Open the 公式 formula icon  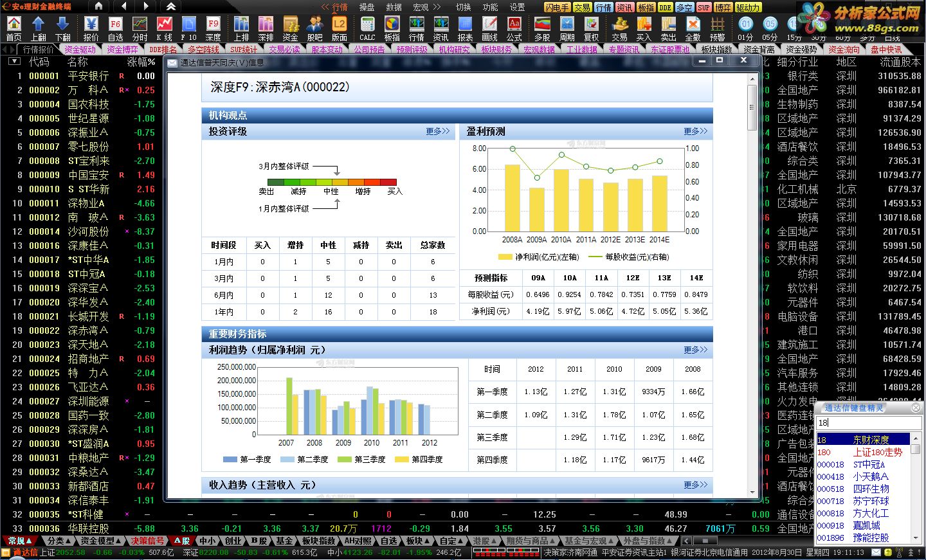tap(514, 28)
